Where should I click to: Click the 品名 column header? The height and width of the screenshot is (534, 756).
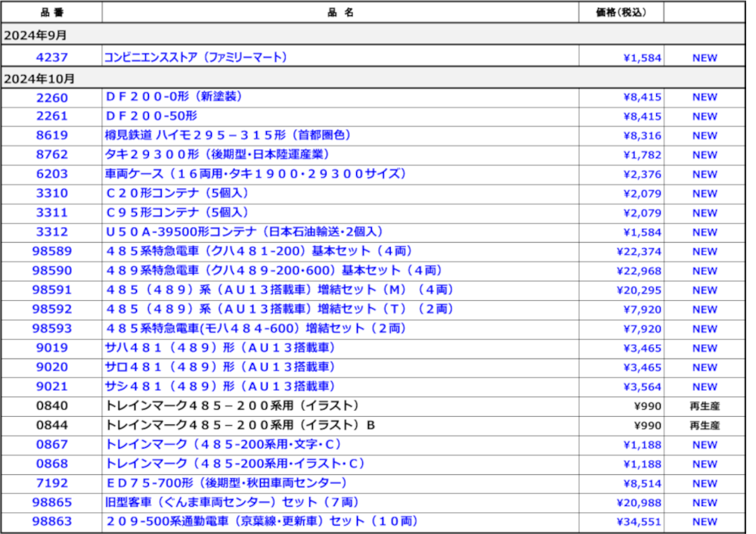tap(340, 13)
